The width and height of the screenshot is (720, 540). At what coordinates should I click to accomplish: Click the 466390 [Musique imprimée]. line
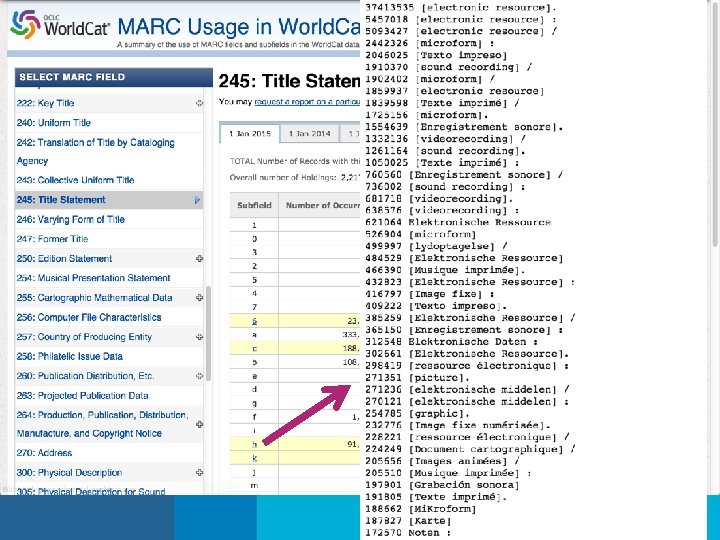tap(445, 270)
